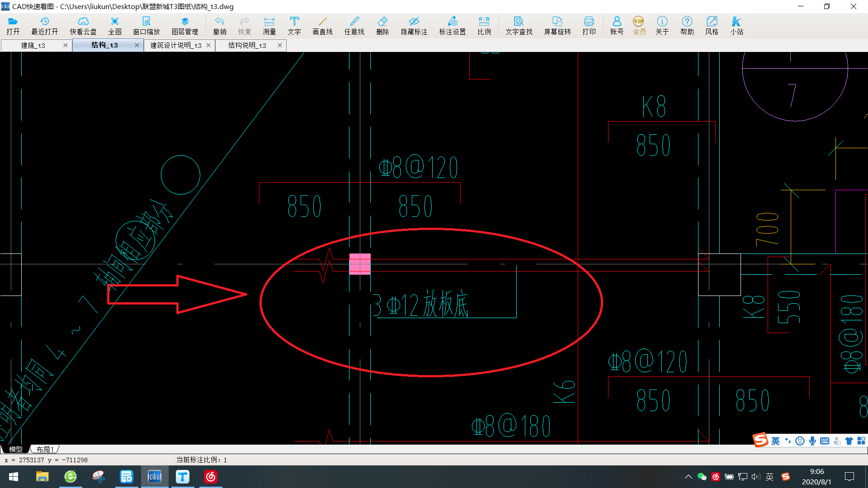Click the pink highlighted column square
The height and width of the screenshot is (488, 868).
click(x=360, y=264)
